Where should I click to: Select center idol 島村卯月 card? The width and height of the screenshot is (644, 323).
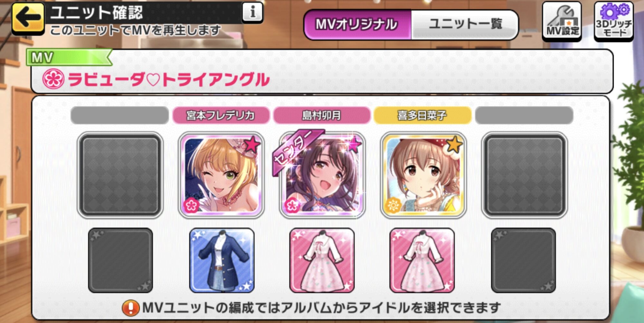[x=322, y=175]
